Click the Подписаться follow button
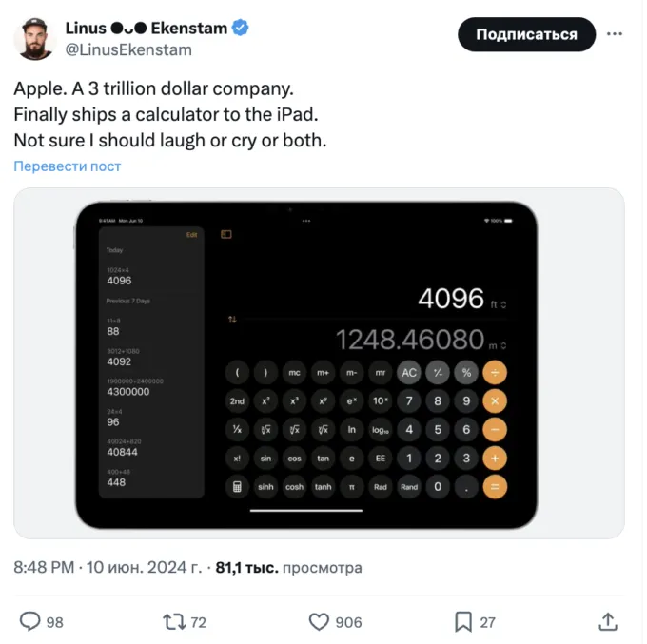 click(x=526, y=34)
